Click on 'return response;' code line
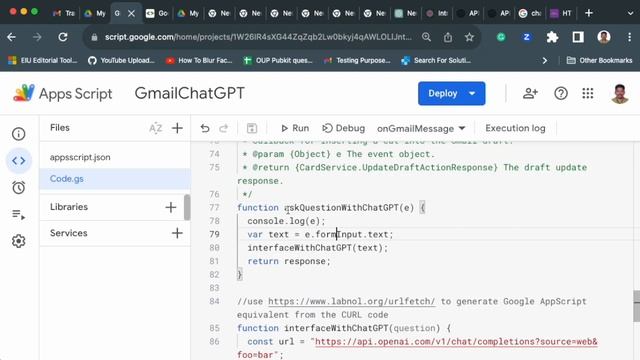The image size is (640, 360). click(289, 261)
